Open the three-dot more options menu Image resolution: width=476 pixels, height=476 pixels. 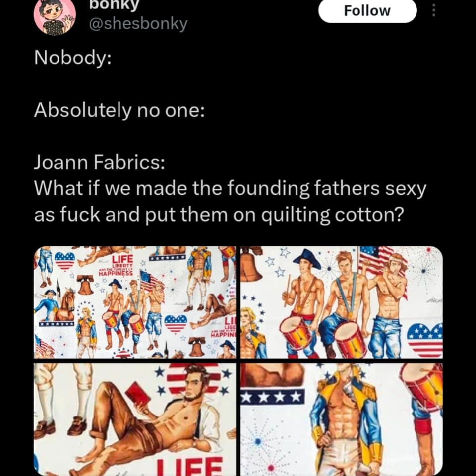434,10
